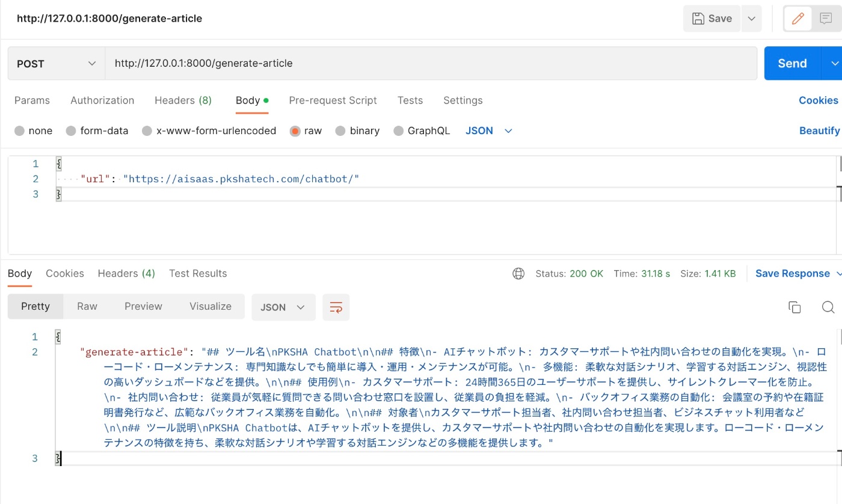This screenshot has width=842, height=504.
Task: Select the request Body tab
Action: pos(251,100)
